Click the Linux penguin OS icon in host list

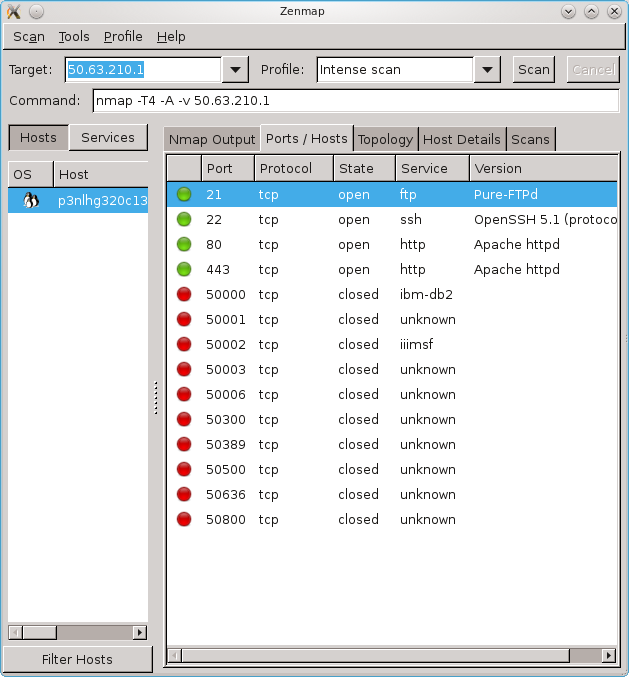pos(31,200)
